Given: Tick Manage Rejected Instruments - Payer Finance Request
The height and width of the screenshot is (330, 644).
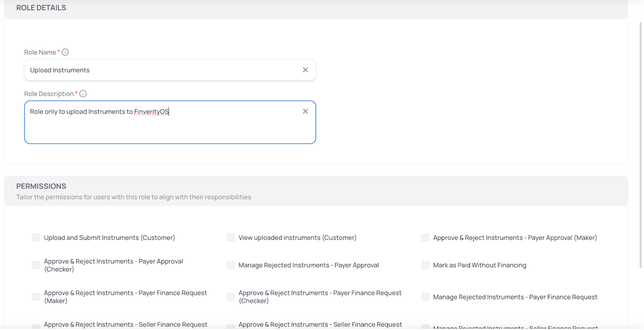Looking at the screenshot, I should pos(426,297).
